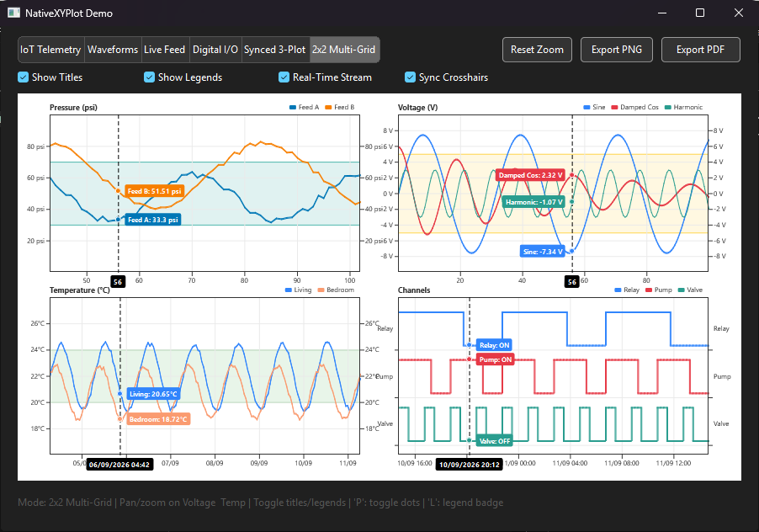Click the Pump: ON tooltip

click(x=495, y=359)
